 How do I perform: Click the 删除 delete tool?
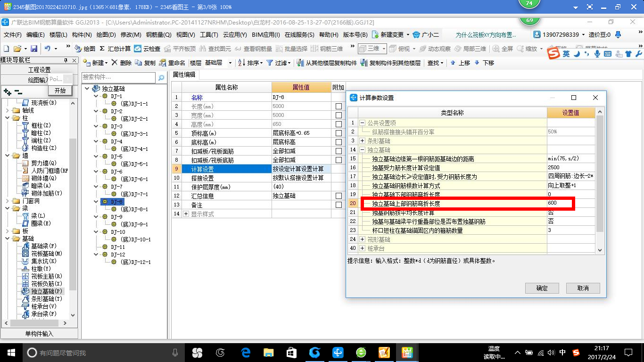[122, 63]
